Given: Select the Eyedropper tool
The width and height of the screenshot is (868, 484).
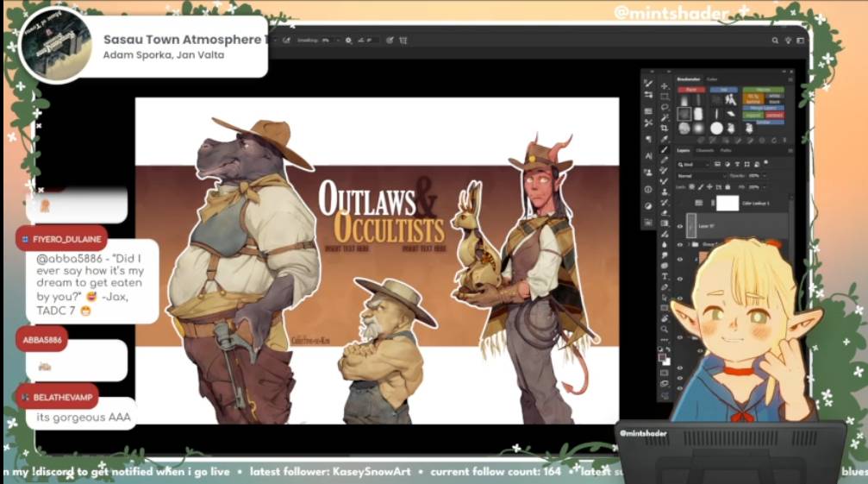Looking at the screenshot, I should point(664,139).
